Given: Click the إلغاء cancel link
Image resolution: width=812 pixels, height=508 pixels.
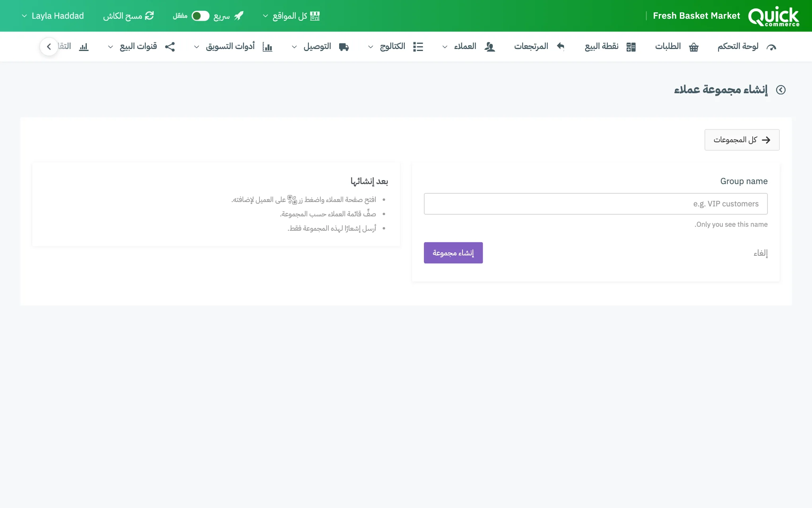Looking at the screenshot, I should [x=761, y=253].
